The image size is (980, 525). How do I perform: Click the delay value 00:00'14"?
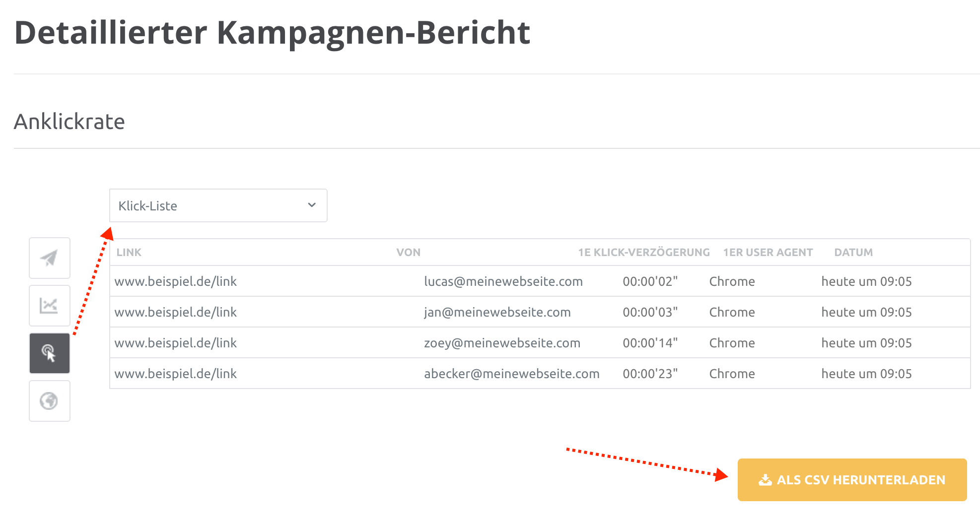pyautogui.click(x=650, y=343)
